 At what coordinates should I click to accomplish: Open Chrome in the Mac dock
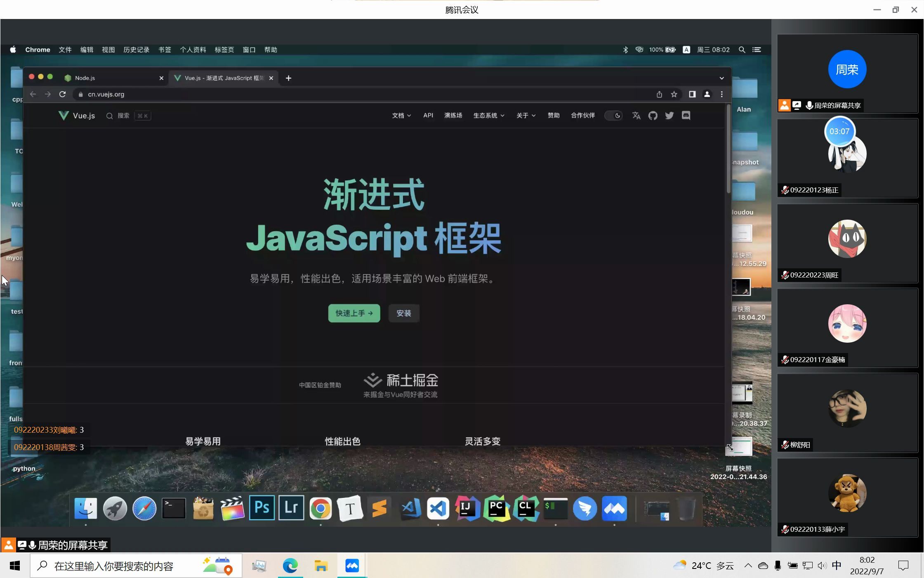coord(321,508)
